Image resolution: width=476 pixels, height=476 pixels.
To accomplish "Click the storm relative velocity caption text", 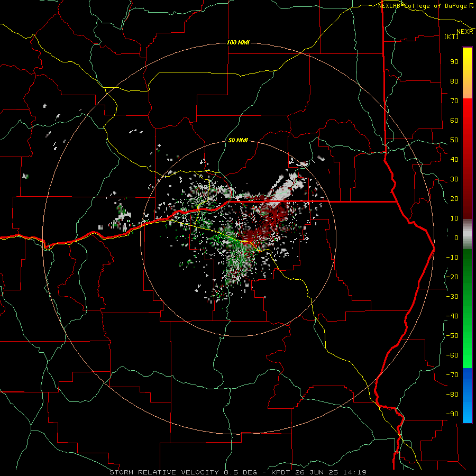I will 238,472.
